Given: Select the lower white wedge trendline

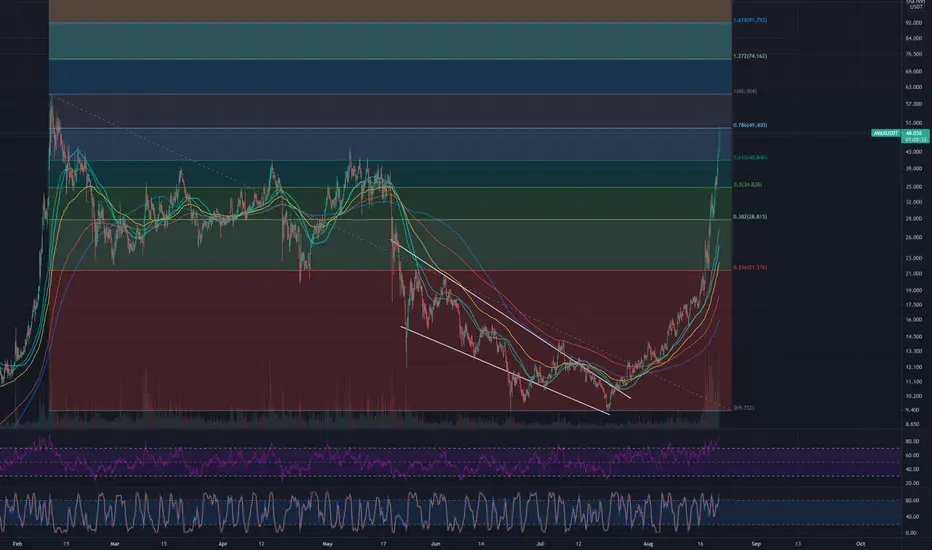Looking at the screenshot, I should pos(505,369).
